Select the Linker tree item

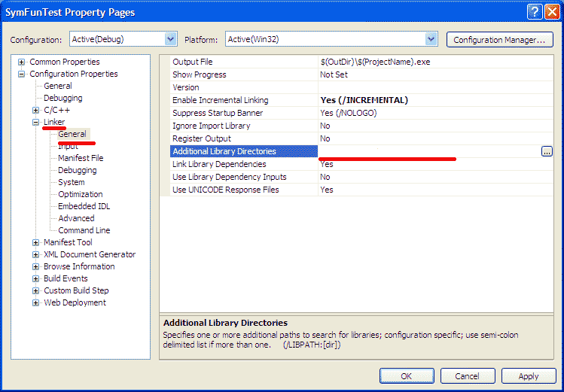point(54,122)
